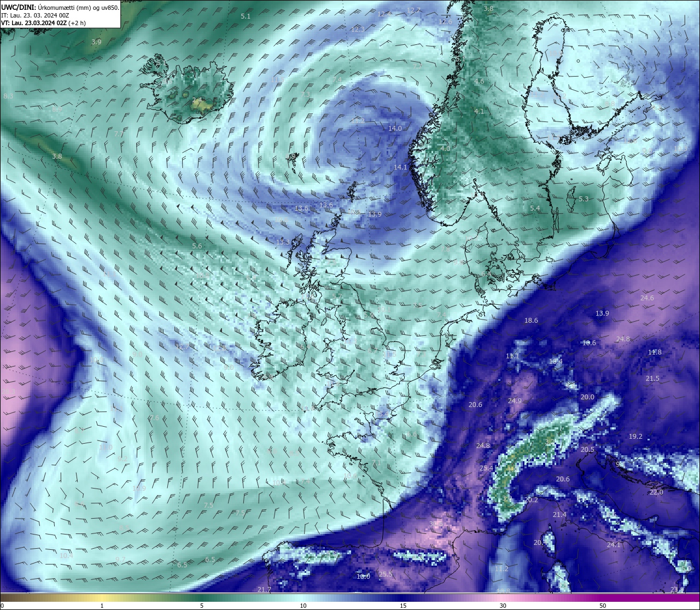Click the 3.9 value label
Viewport: 700px width, 610px height.
point(96,42)
